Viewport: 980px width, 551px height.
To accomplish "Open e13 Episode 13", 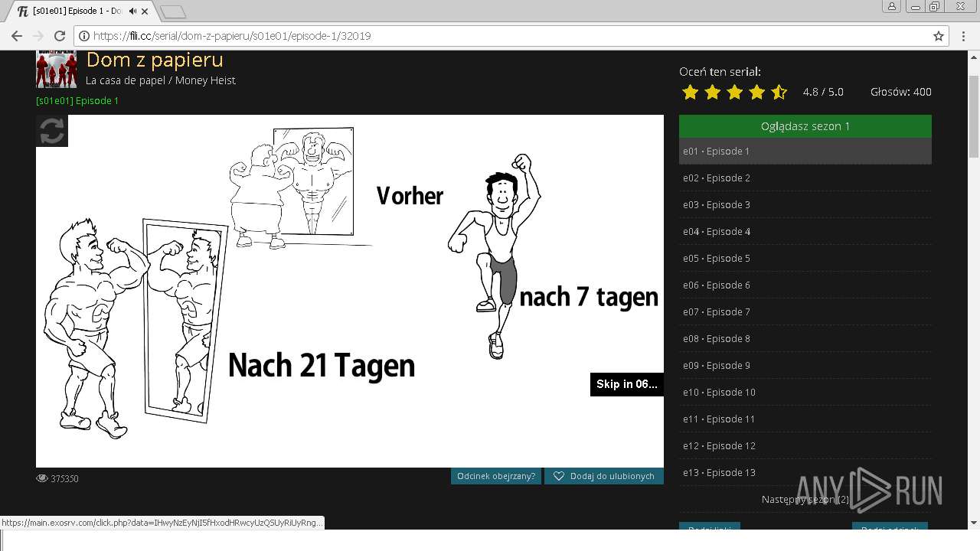I will pyautogui.click(x=805, y=472).
